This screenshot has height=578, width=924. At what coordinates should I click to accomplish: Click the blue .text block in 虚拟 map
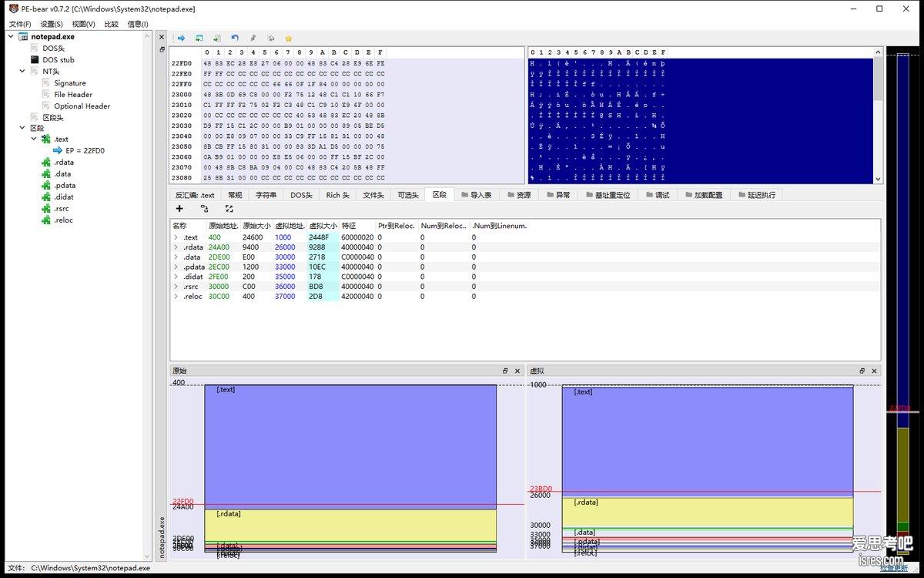click(707, 441)
